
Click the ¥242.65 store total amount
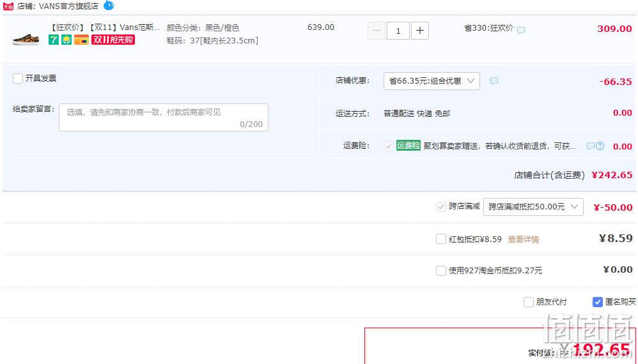[x=612, y=175]
